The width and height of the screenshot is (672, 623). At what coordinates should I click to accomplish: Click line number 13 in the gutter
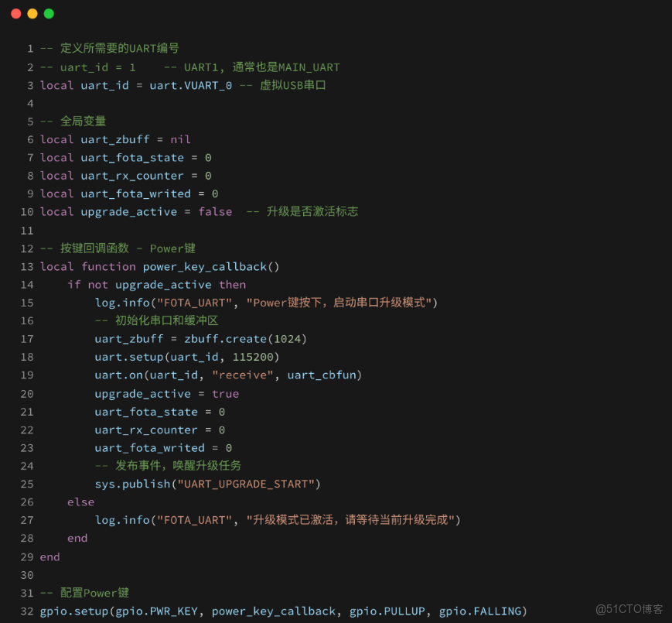[27, 267]
